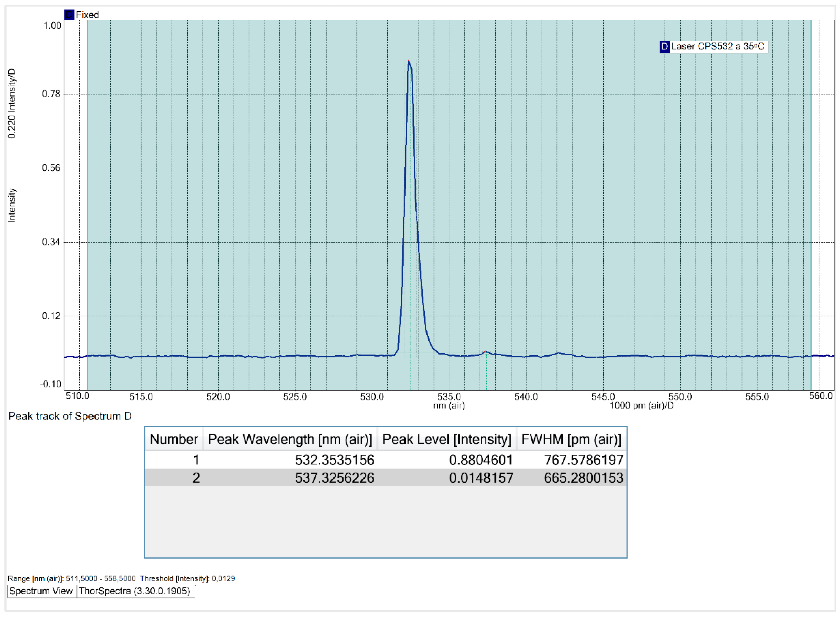Sort by the Number column header
The image size is (840, 617).
point(174,439)
